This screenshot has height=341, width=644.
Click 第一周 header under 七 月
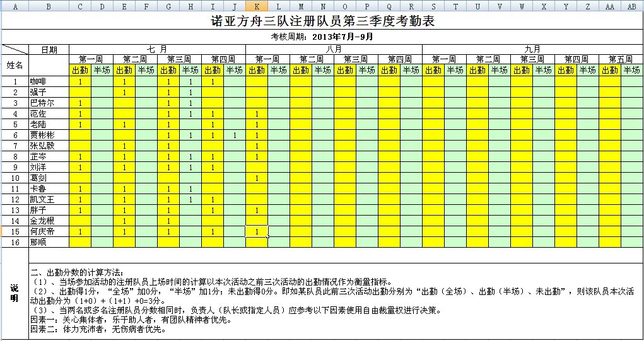pos(91,59)
